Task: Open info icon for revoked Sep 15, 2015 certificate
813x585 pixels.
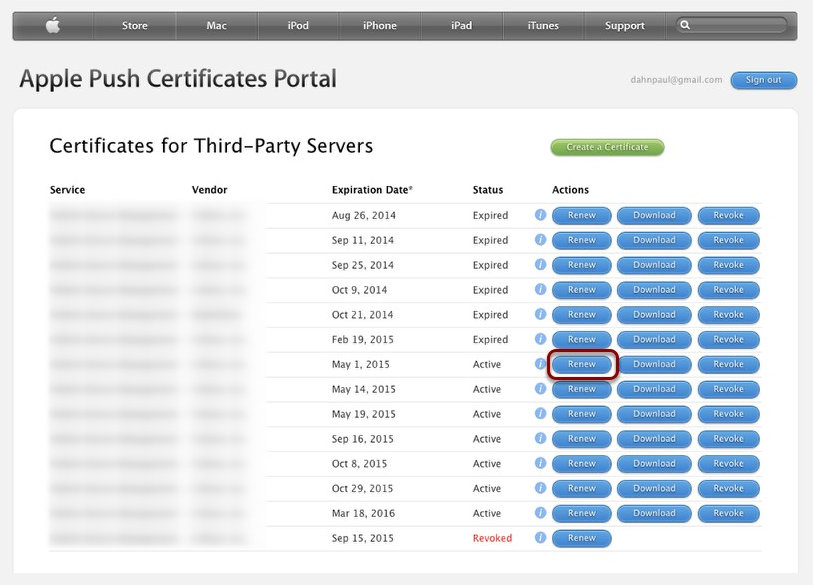Action: pos(540,538)
